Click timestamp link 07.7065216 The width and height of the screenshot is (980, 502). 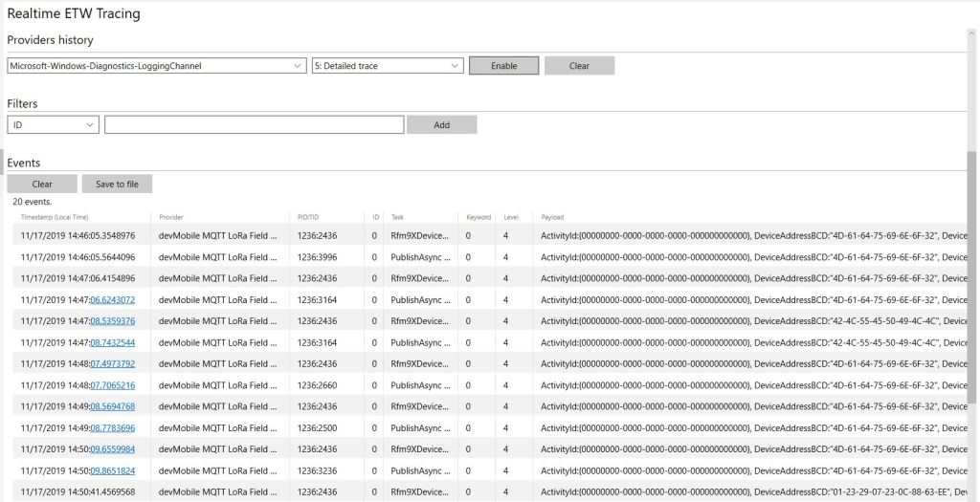pyautogui.click(x=113, y=385)
